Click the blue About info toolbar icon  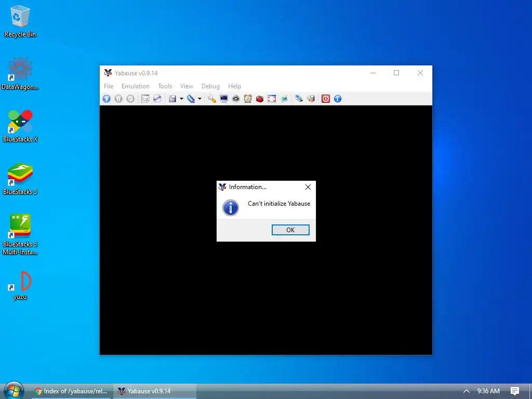click(x=338, y=99)
